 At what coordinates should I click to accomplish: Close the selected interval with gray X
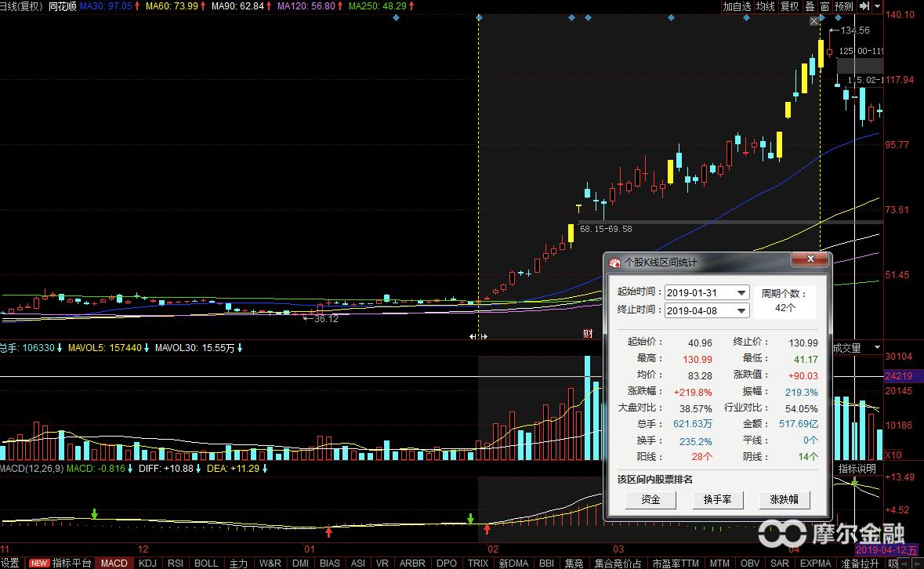tap(814, 21)
